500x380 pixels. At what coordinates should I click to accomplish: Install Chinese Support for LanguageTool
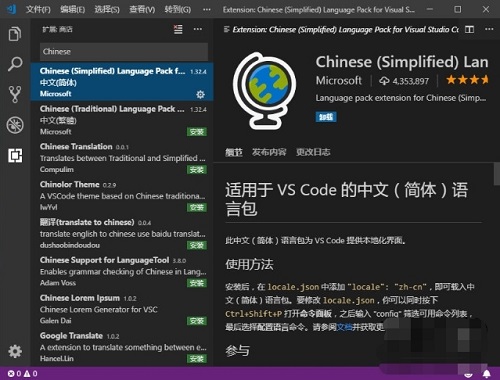(197, 283)
